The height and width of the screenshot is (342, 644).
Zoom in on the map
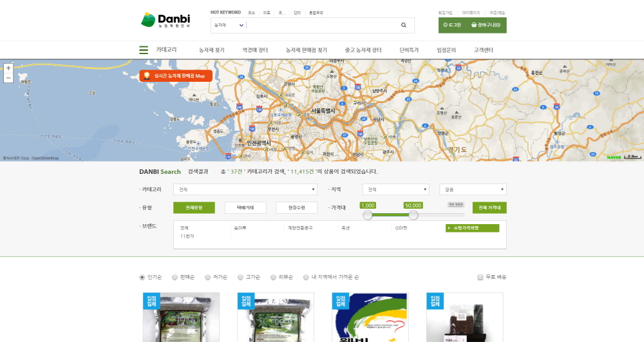(8, 68)
